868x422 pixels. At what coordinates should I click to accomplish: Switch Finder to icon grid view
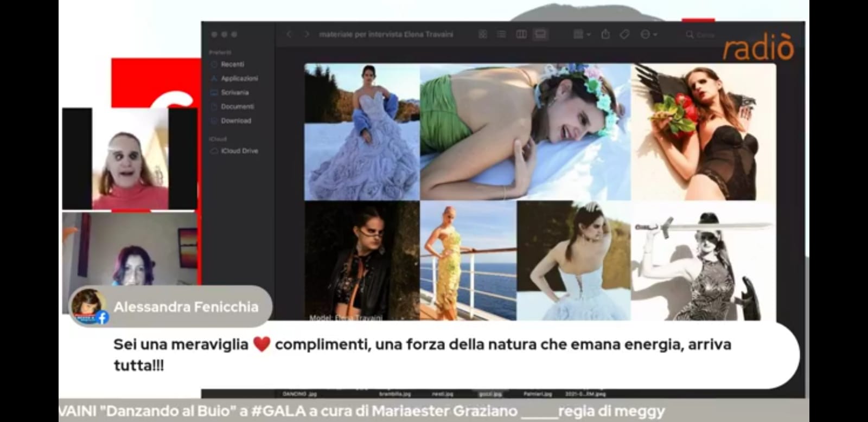click(x=483, y=34)
